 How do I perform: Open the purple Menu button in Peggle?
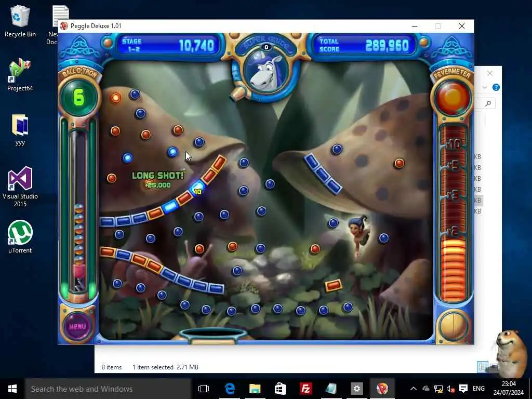pos(78,326)
